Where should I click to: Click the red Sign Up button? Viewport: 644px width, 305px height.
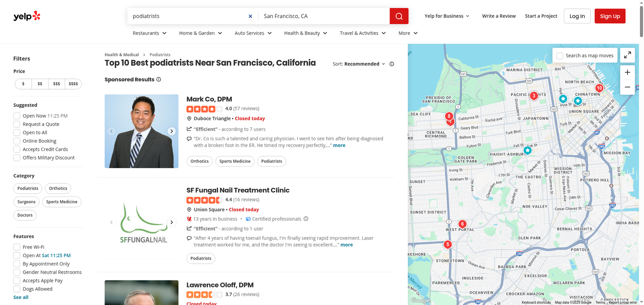(x=610, y=16)
